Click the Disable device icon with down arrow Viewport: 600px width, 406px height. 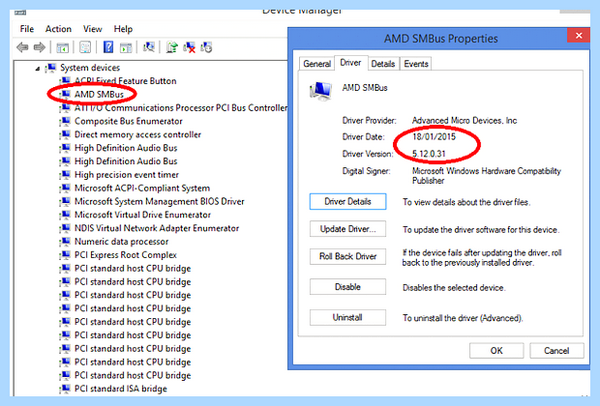206,47
